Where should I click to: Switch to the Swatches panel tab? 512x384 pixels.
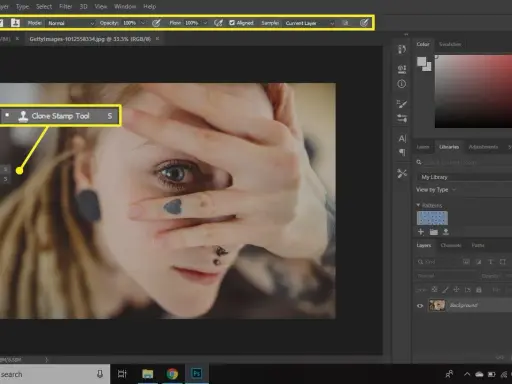click(450, 44)
